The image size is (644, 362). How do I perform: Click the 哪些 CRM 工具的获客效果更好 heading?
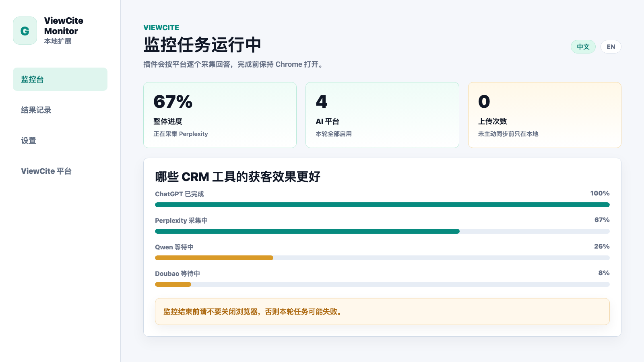coord(237,177)
